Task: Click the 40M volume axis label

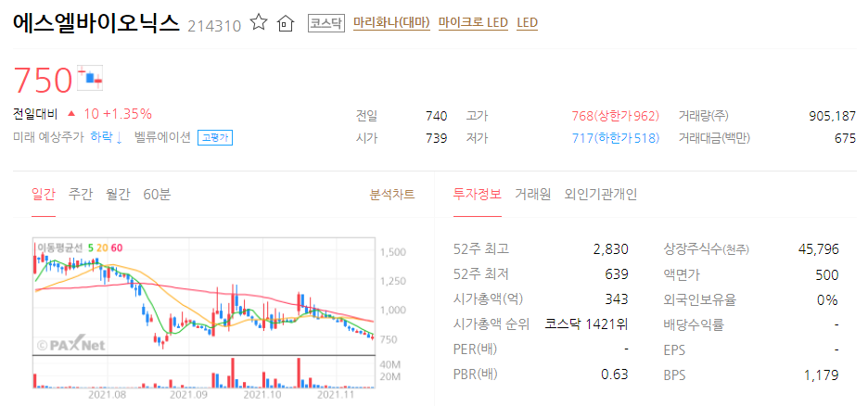Action: point(389,365)
